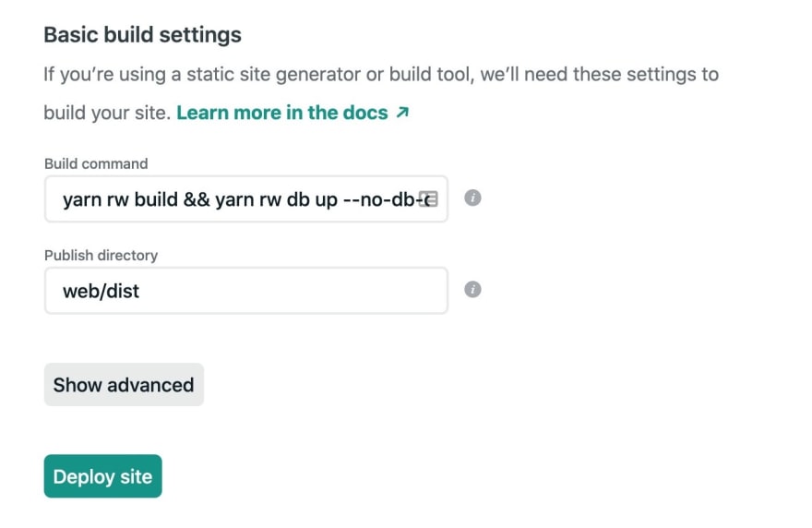Click the Deploy site button

[103, 476]
